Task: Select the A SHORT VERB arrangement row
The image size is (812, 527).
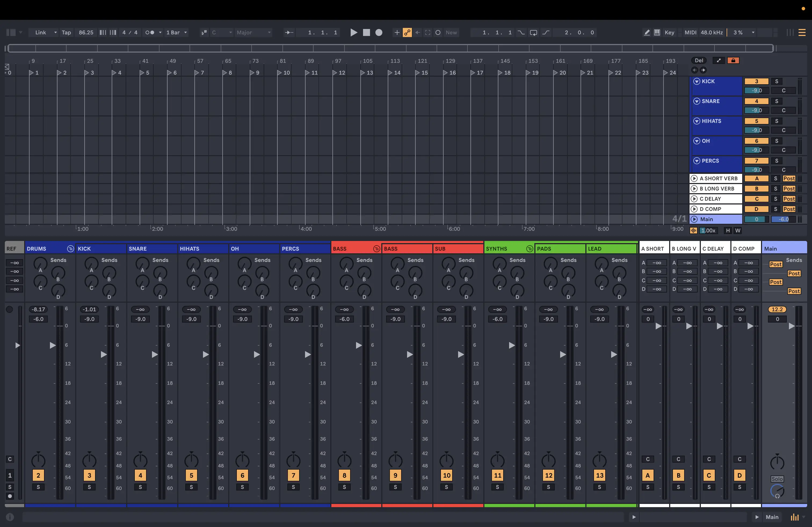Action: pyautogui.click(x=716, y=178)
